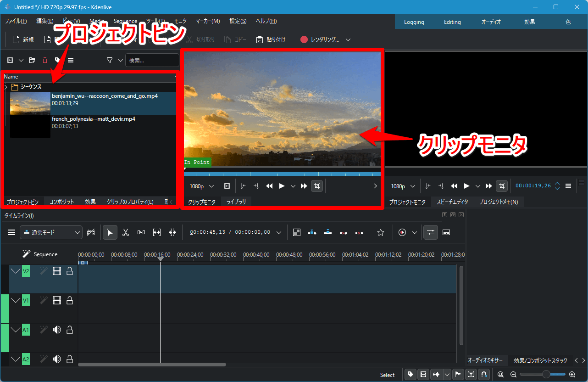The height and width of the screenshot is (382, 588).
Task: Click the delete clip trash icon in bin
Action: (x=44, y=60)
